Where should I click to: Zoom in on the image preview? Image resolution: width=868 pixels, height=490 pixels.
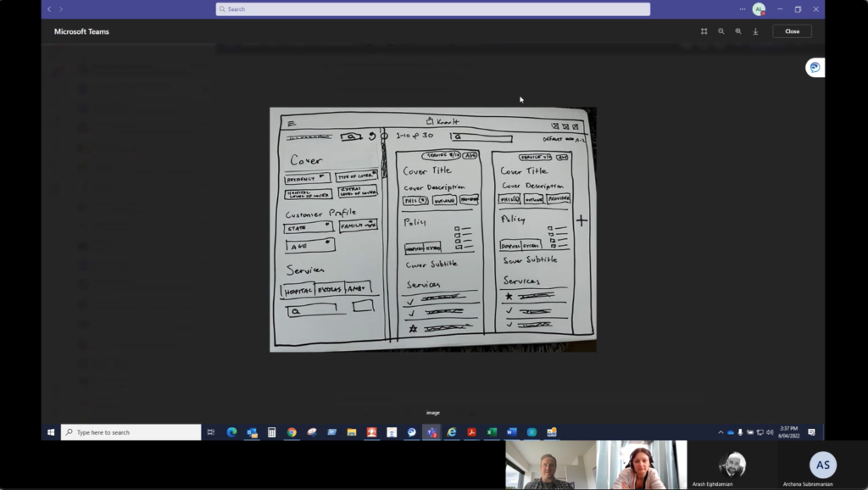(738, 31)
